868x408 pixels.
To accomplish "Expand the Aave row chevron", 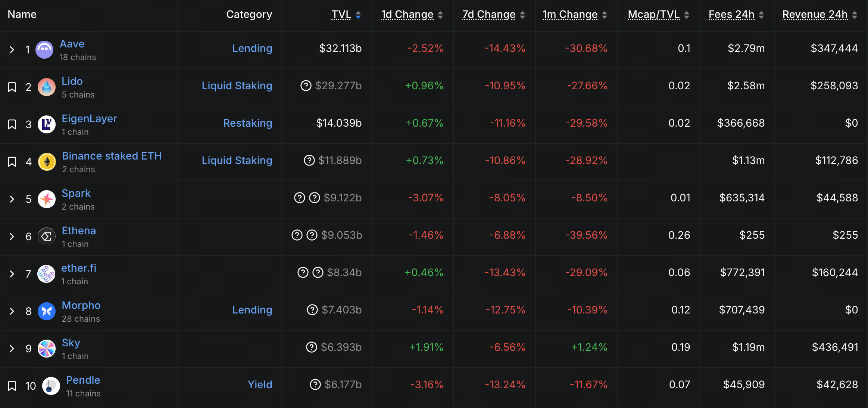I will tap(12, 49).
